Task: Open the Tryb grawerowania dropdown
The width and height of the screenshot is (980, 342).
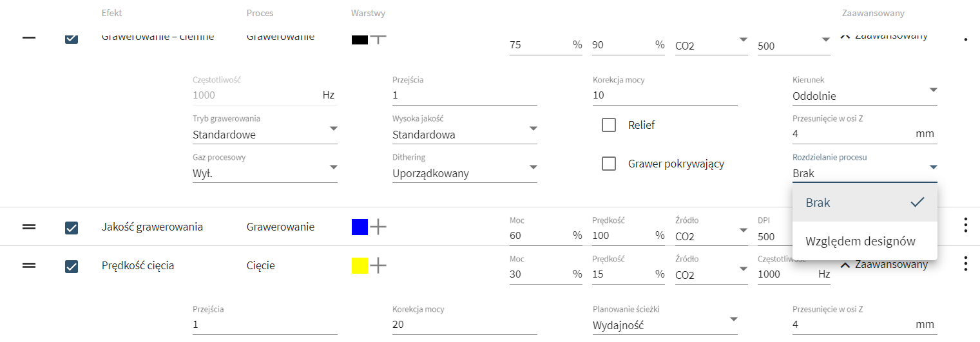Action: (265, 135)
